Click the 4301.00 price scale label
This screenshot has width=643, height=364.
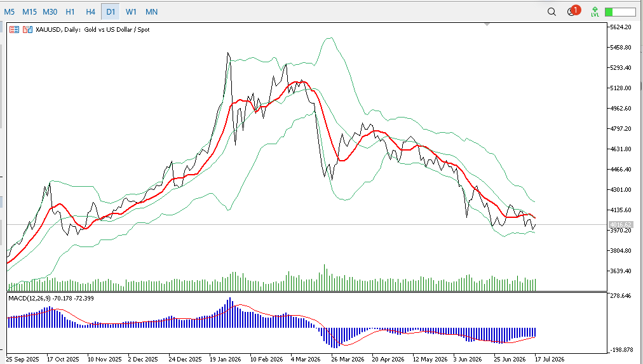coord(621,190)
